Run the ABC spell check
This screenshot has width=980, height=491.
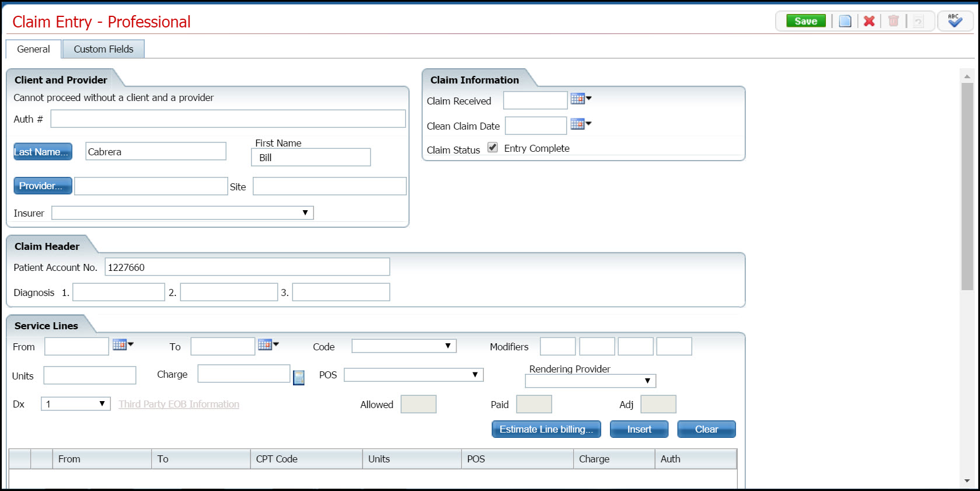point(955,21)
